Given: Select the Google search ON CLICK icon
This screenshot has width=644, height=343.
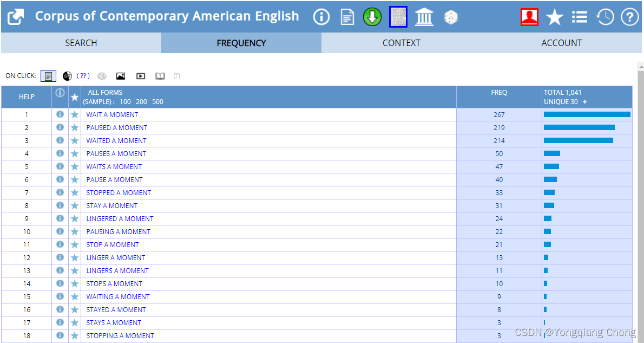Looking at the screenshot, I should [x=102, y=76].
